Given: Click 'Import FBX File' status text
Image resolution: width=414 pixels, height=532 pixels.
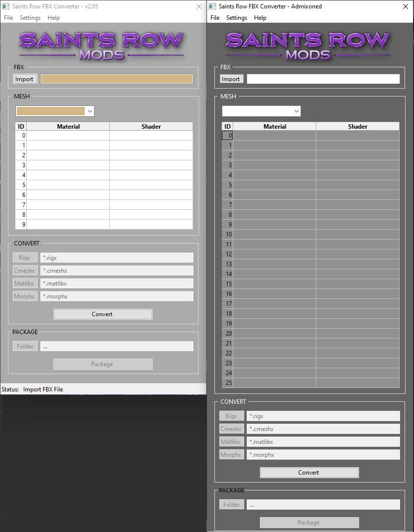Looking at the screenshot, I should coord(43,389).
